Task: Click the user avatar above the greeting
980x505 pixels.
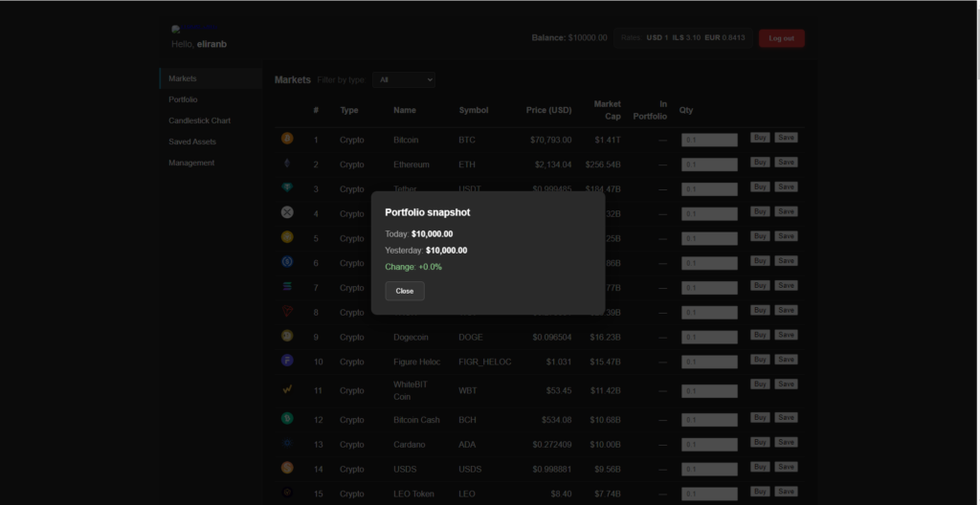Action: 177,30
